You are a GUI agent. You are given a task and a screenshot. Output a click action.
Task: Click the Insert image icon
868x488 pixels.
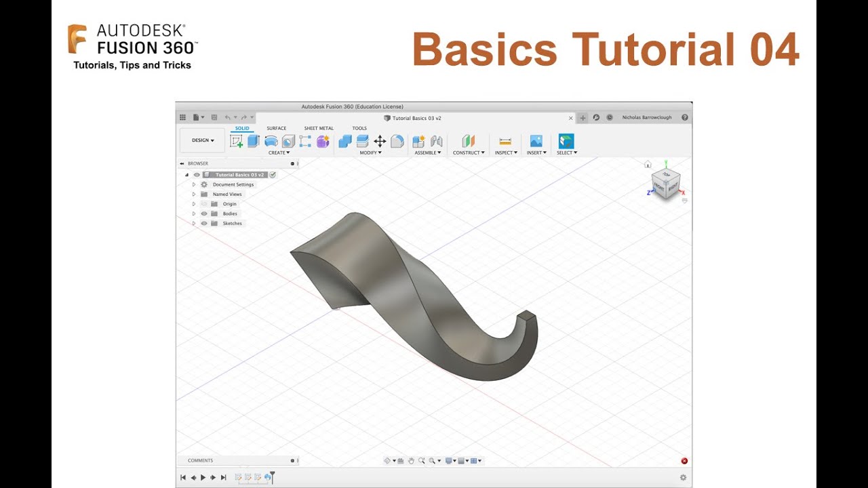pos(536,141)
